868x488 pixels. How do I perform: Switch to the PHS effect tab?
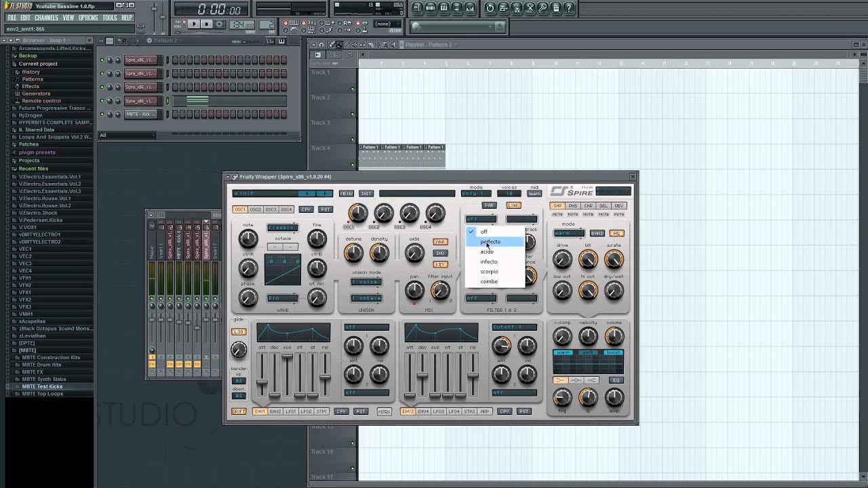pyautogui.click(x=573, y=206)
